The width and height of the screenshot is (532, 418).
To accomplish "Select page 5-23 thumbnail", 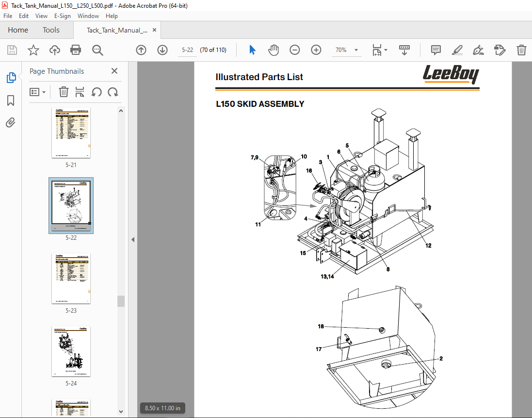I will pyautogui.click(x=71, y=279).
